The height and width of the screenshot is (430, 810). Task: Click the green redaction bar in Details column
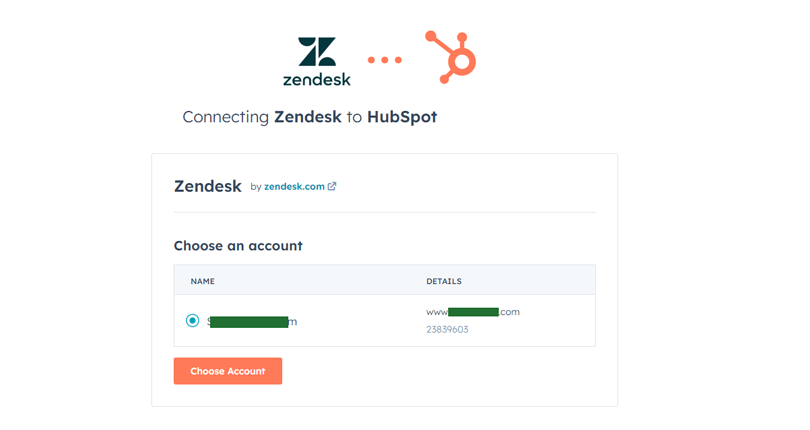[473, 312]
